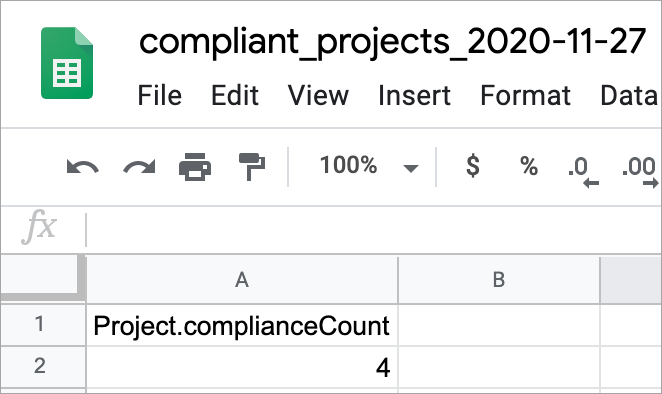Rename the compliant_projects_2020-11-27 title
This screenshot has height=394, width=662.
point(393,42)
